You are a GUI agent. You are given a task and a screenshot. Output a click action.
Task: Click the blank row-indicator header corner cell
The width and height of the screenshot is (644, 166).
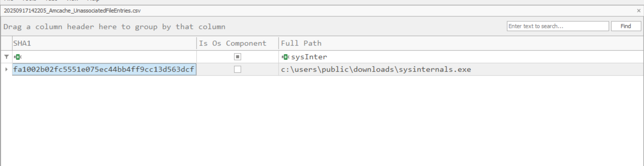(6, 43)
